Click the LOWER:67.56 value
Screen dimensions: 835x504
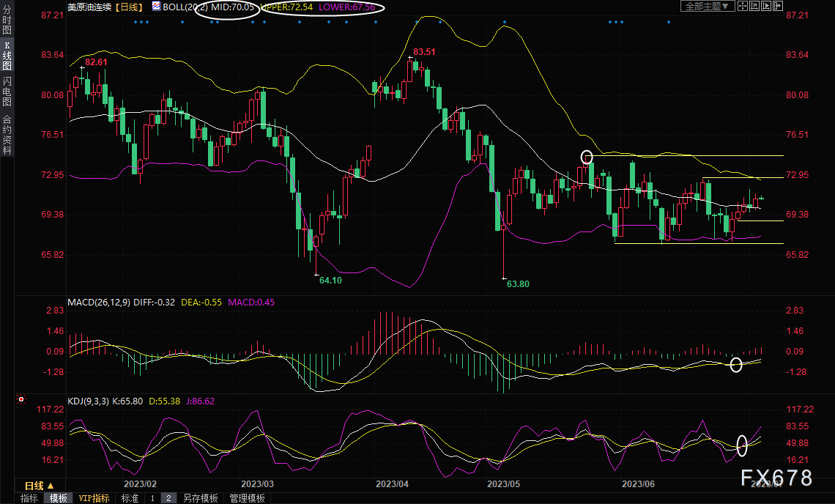click(346, 7)
